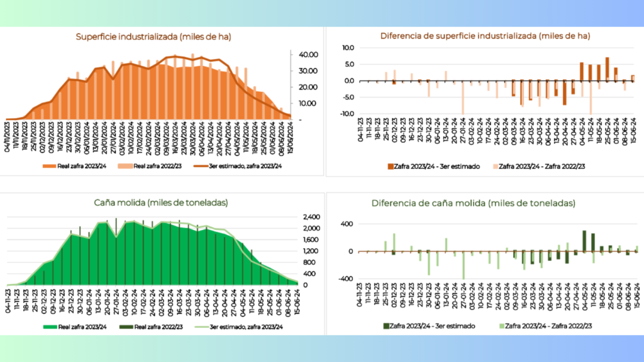Click Zafra 2023/24 - Zafra 2022/23 peach legend
The width and height of the screenshot is (644, 362).
click(x=539, y=167)
